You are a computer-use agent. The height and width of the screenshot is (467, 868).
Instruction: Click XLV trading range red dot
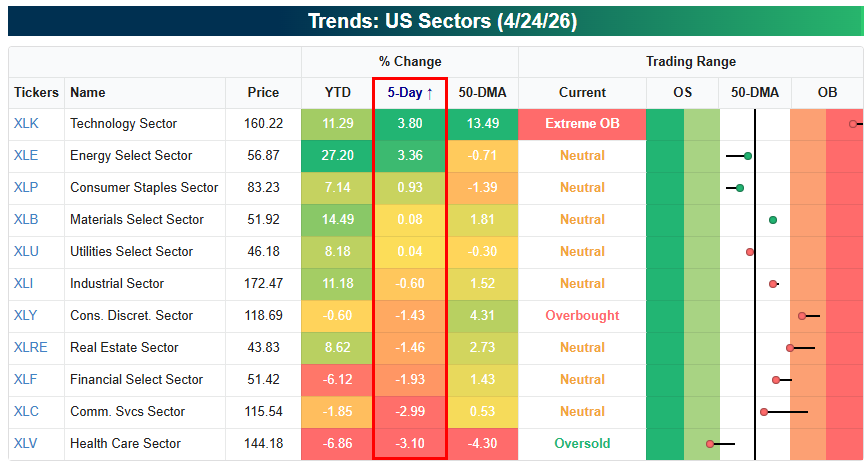[710, 443]
